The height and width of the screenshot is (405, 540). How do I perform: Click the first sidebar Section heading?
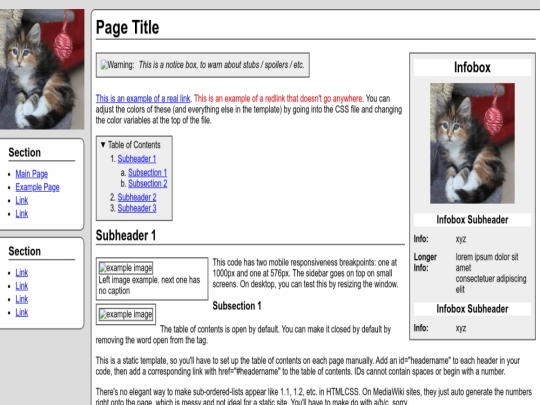click(24, 153)
